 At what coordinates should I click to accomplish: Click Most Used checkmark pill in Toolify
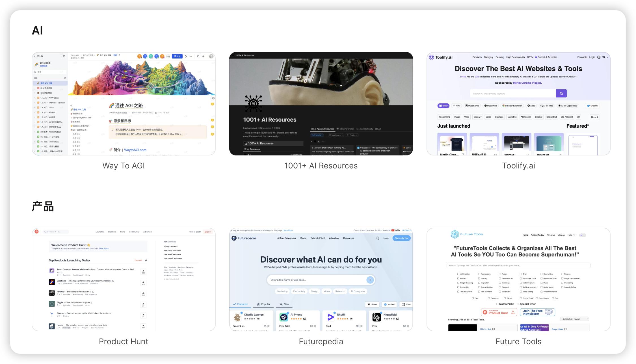(490, 106)
